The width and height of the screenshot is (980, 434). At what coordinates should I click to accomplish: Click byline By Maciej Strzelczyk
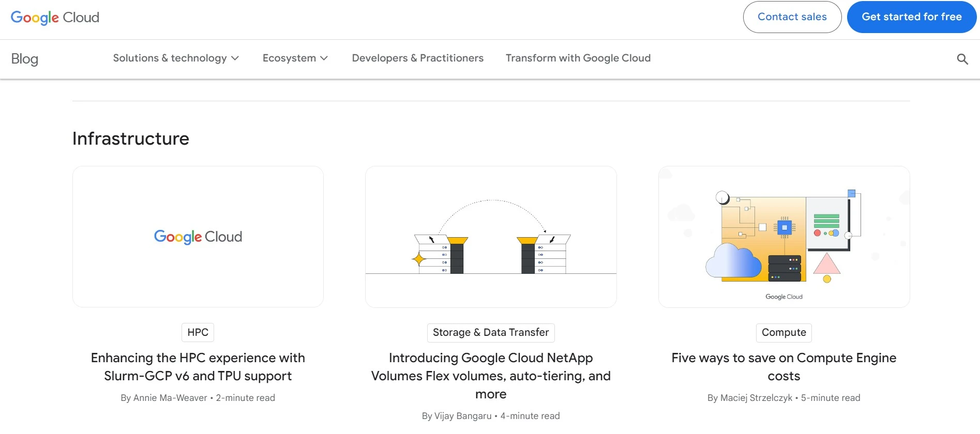[x=750, y=398]
